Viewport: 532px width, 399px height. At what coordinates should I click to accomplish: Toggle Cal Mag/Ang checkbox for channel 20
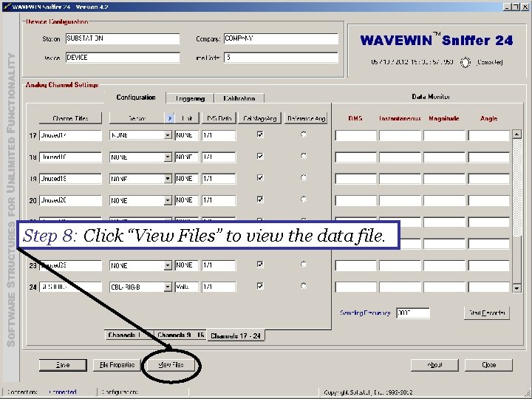(x=260, y=199)
